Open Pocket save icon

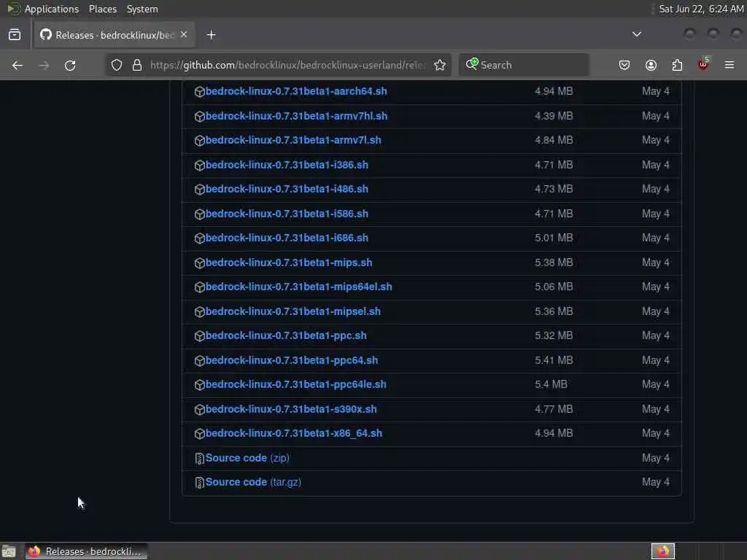624,65
